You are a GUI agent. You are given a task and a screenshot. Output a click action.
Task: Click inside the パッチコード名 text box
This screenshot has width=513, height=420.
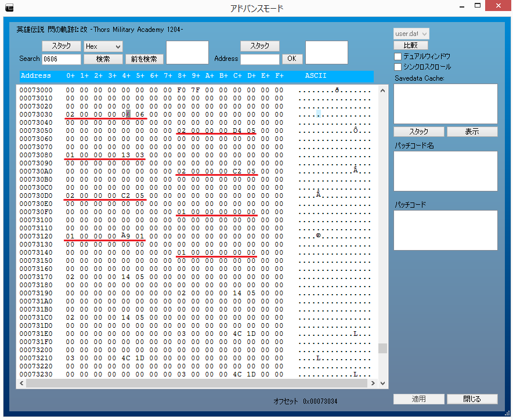pyautogui.click(x=445, y=171)
